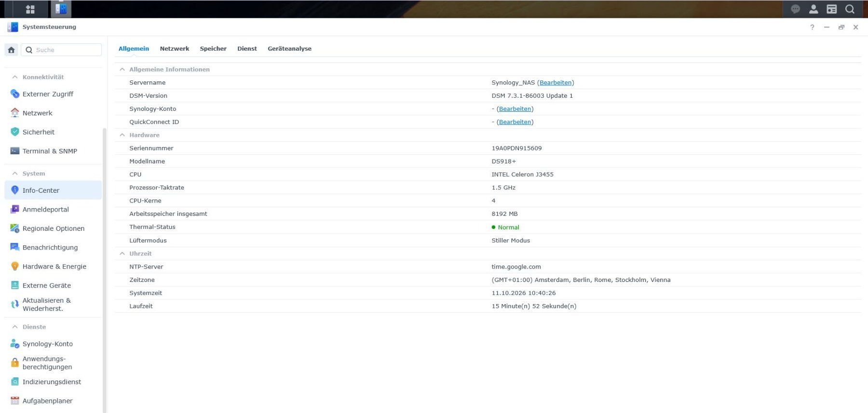Collapse the System sidebar group

(15, 173)
